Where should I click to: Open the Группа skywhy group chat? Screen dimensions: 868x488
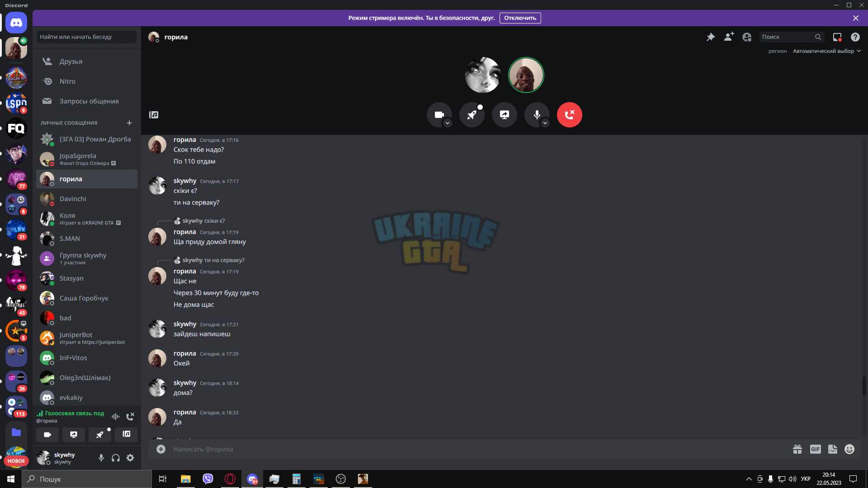tap(87, 258)
